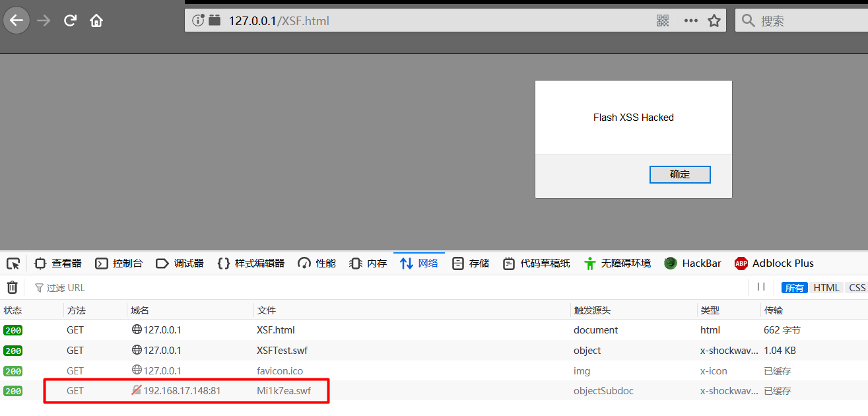The image size is (868, 416).
Task: Click the QR code icon in address bar
Action: coord(663,20)
